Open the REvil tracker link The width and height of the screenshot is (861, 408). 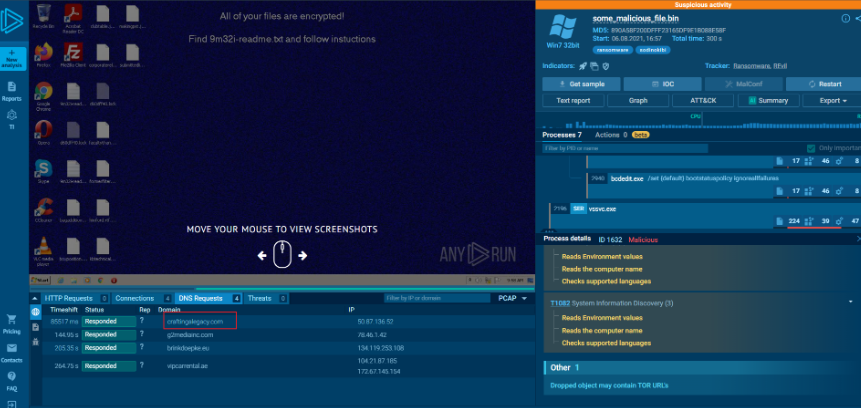coord(780,66)
